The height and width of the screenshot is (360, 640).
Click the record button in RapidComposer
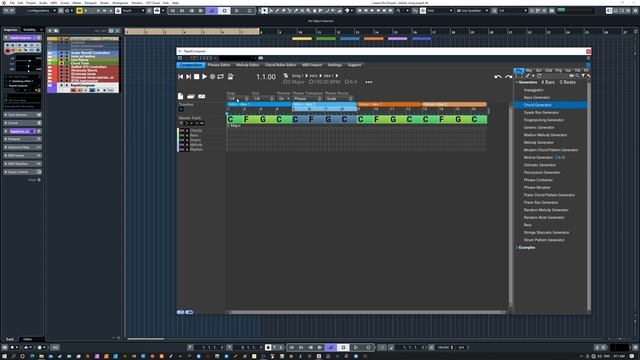point(212,76)
